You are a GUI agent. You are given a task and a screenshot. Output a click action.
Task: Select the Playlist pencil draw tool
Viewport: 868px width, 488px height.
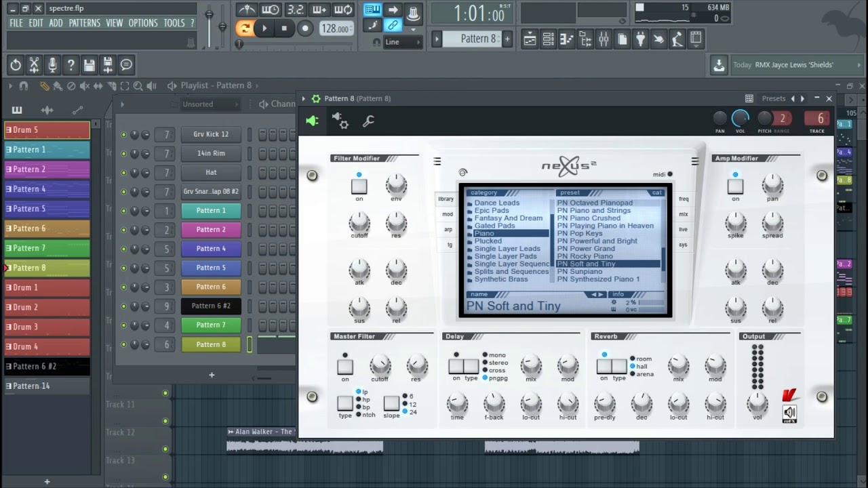click(x=44, y=85)
